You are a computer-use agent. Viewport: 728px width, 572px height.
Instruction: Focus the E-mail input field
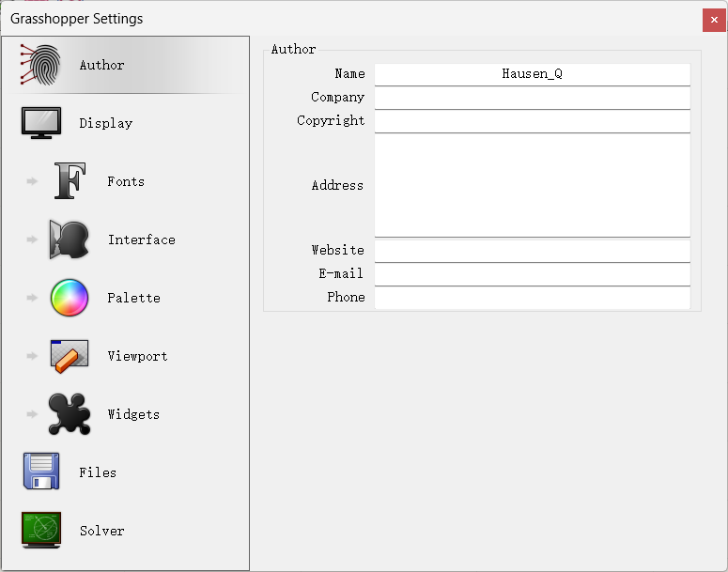pos(532,274)
